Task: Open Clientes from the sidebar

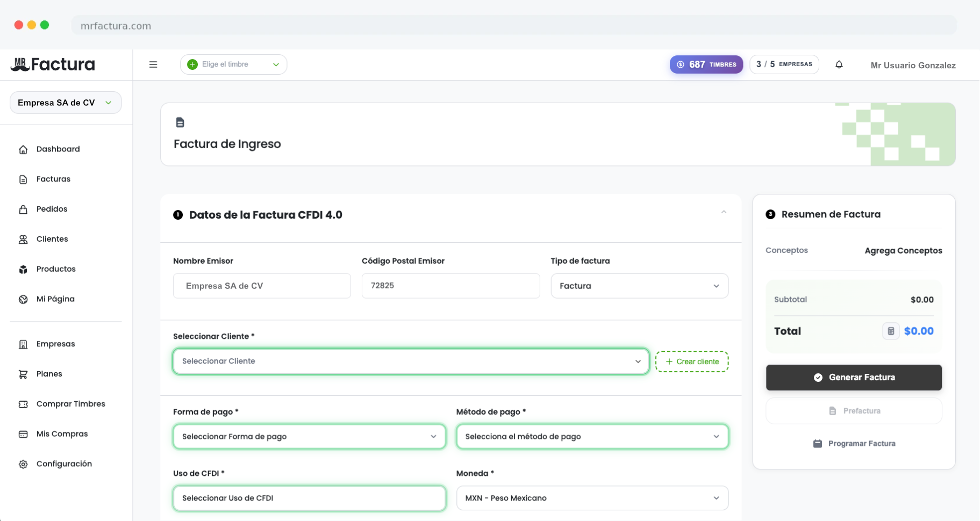Action: [52, 239]
